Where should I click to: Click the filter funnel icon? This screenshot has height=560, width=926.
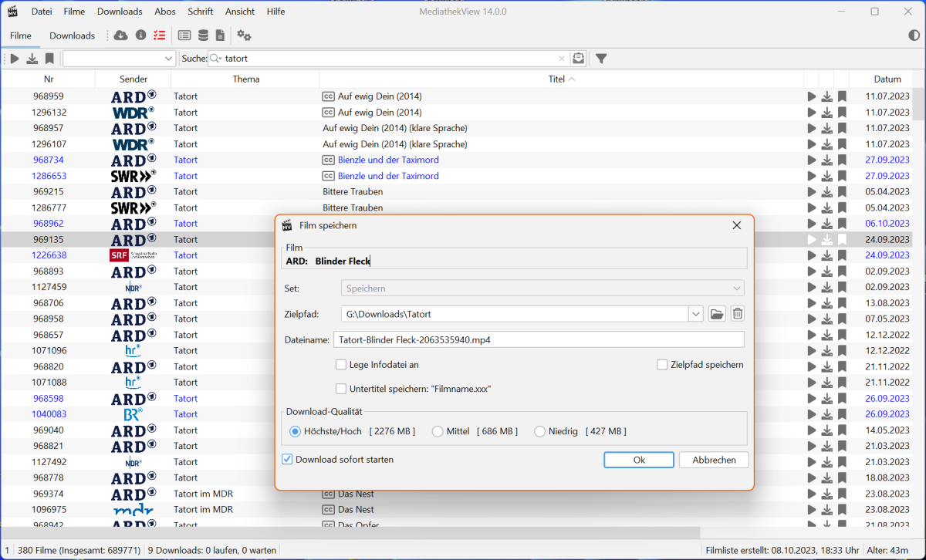601,59
